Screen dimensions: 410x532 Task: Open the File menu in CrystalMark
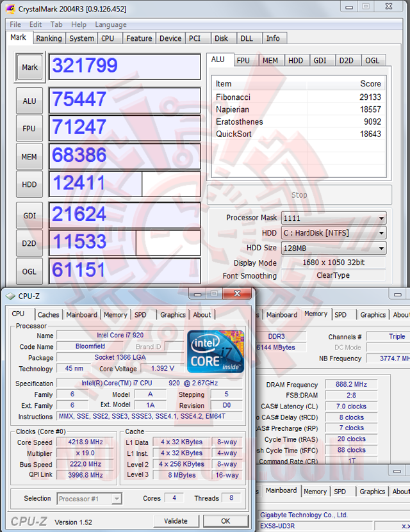(x=15, y=24)
